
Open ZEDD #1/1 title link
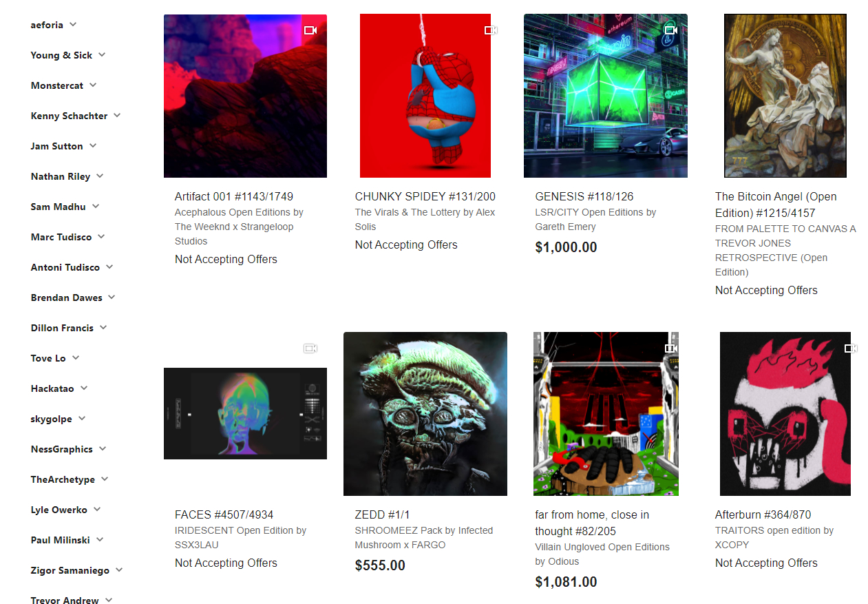point(382,514)
